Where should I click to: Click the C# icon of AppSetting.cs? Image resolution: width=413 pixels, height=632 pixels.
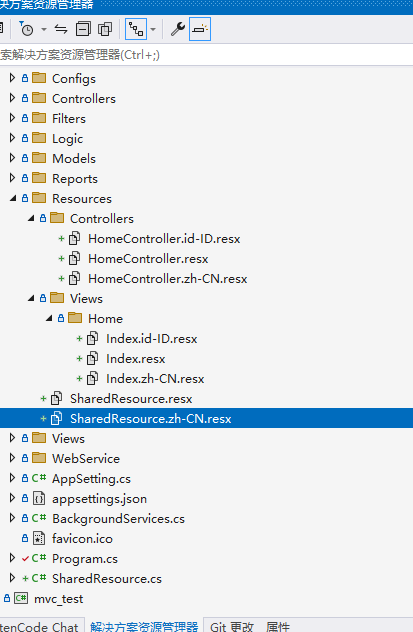tap(39, 478)
